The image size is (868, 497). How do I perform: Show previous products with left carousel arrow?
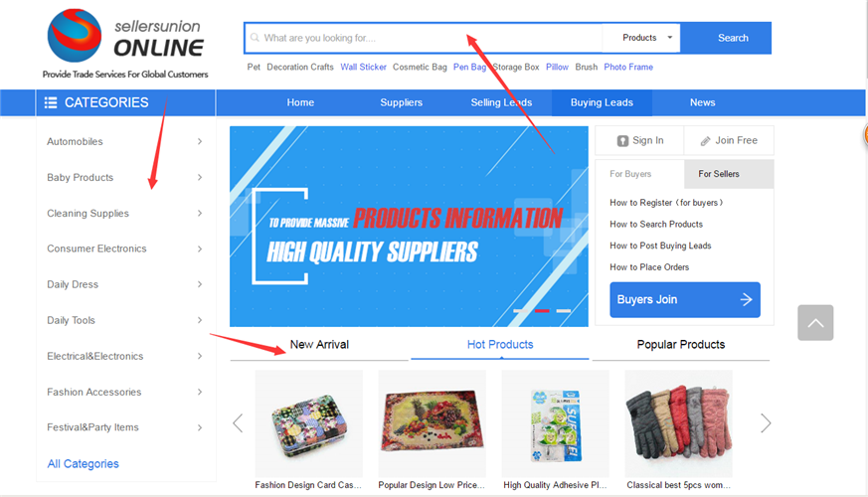pyautogui.click(x=238, y=423)
